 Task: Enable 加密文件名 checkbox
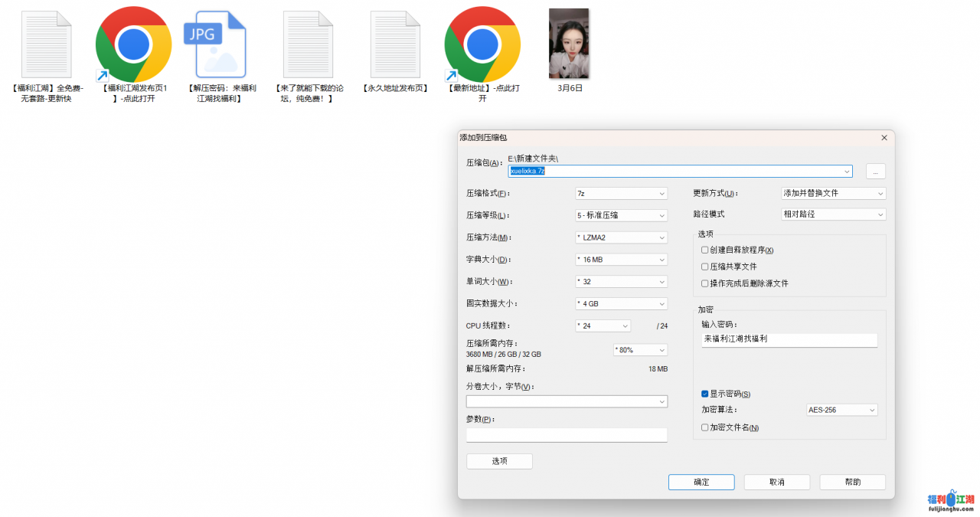[705, 427]
